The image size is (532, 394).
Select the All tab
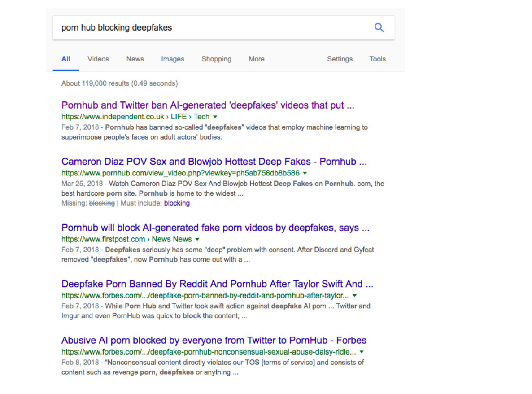pyautogui.click(x=66, y=59)
